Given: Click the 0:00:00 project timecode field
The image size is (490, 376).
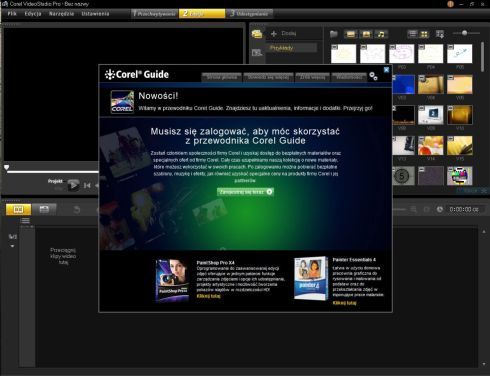Looking at the screenshot, I should [x=464, y=209].
